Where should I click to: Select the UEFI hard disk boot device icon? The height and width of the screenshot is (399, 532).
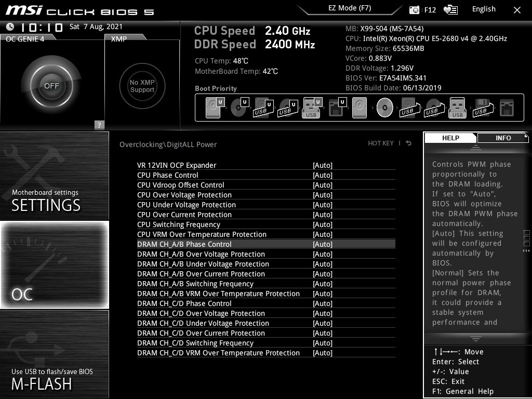pyautogui.click(x=215, y=108)
